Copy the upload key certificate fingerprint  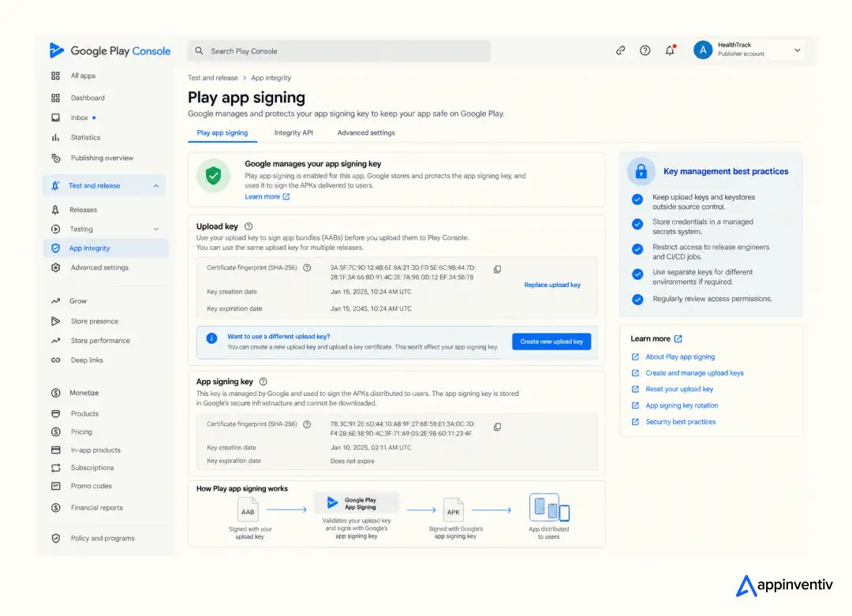tap(497, 270)
